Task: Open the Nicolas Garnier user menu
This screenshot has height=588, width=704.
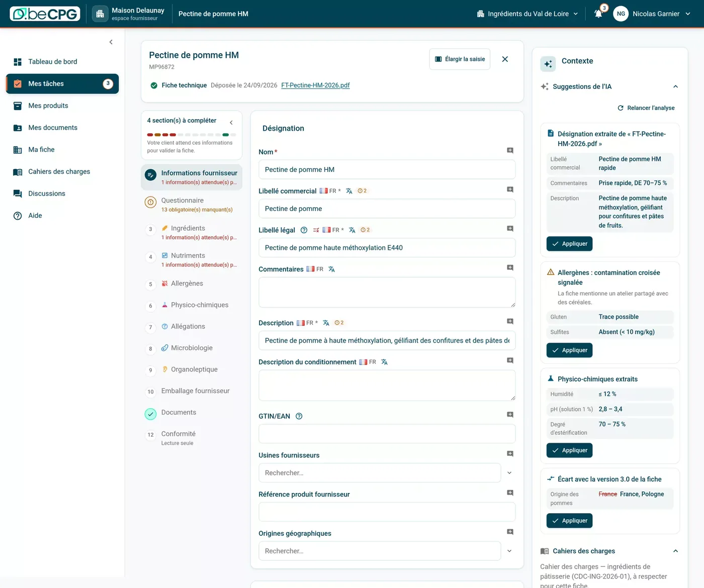Action: point(653,14)
